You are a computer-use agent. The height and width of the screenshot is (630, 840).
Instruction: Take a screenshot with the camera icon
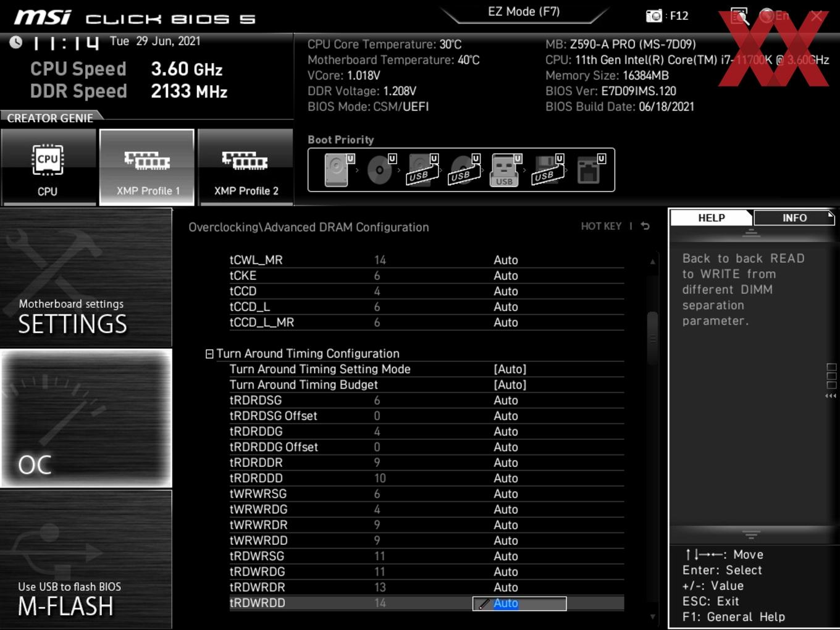pyautogui.click(x=653, y=15)
